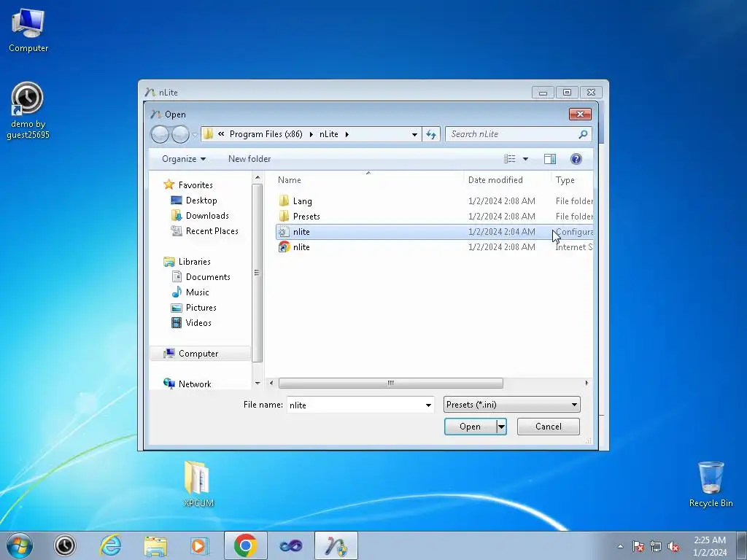Click the Favorites star icon
This screenshot has width=747, height=560.
click(x=169, y=184)
